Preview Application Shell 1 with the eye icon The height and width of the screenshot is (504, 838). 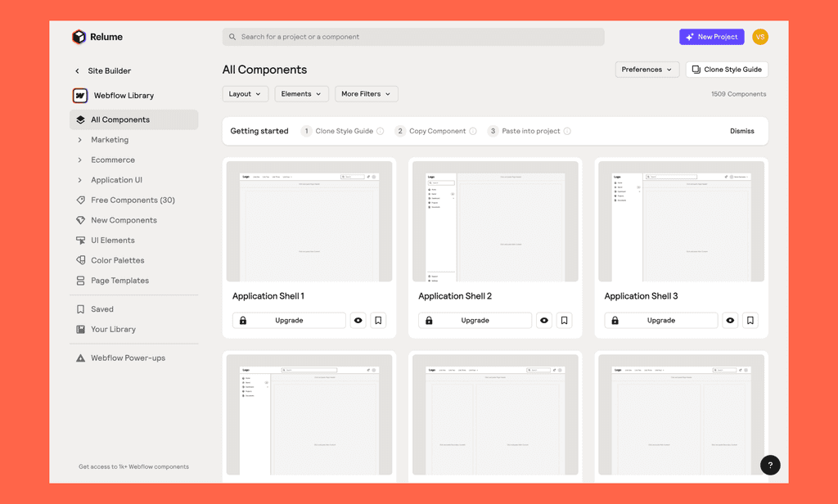coord(358,320)
